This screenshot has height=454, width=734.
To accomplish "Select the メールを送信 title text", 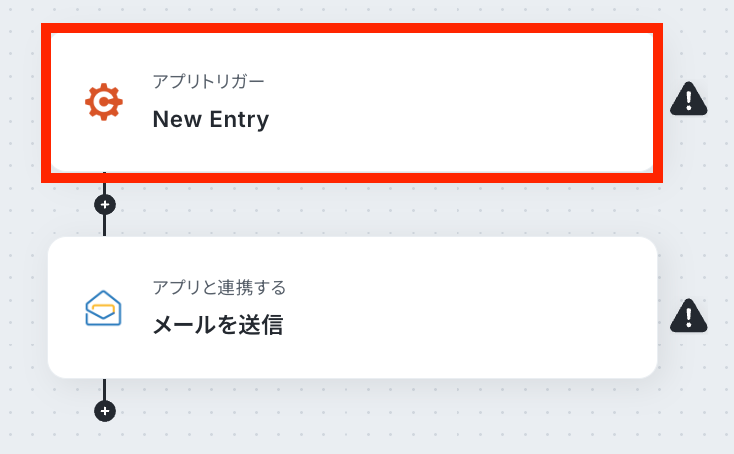I will (217, 325).
